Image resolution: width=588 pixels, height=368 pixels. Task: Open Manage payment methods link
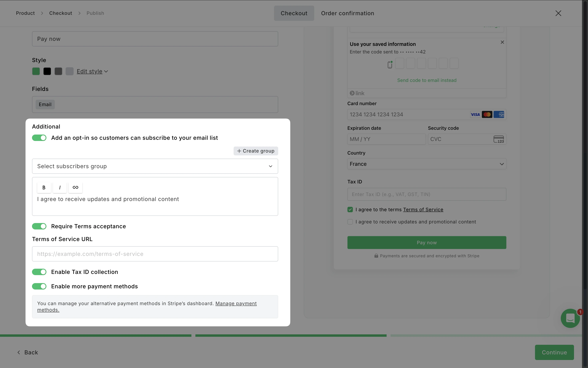coord(236,304)
